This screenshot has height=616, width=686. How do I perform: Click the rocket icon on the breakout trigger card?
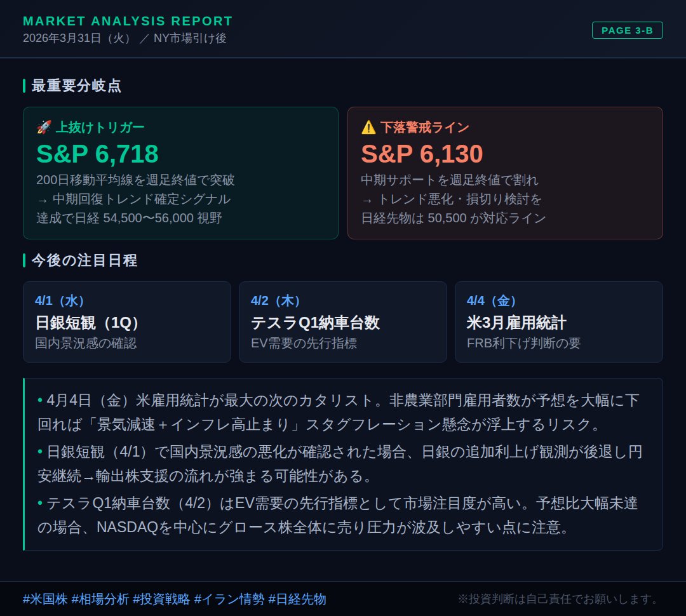[43, 126]
